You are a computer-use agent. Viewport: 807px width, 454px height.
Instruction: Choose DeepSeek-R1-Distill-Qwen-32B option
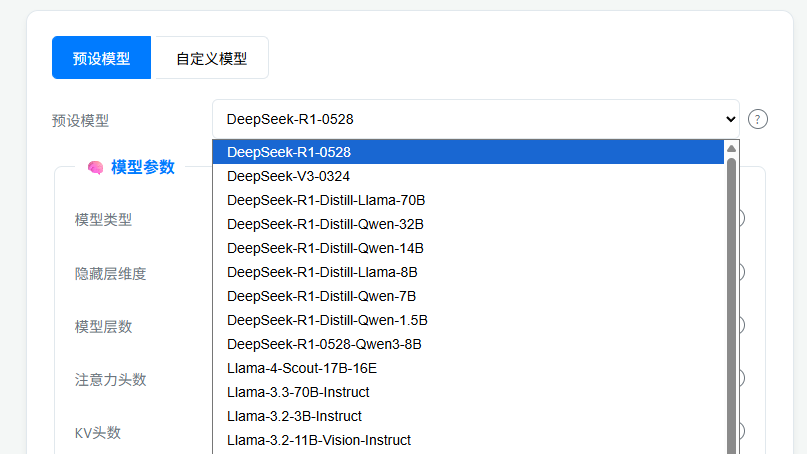(468, 224)
